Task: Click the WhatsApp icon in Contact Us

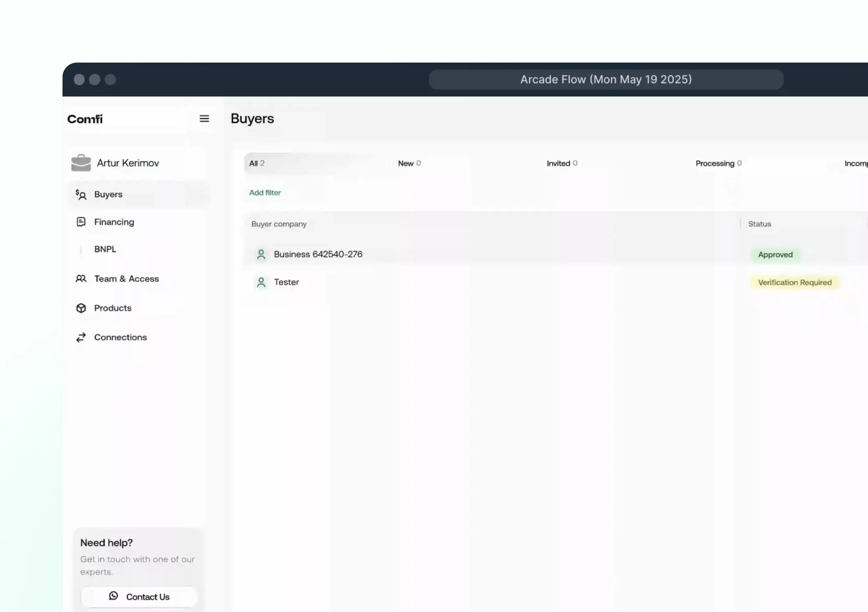Action: pyautogui.click(x=113, y=596)
